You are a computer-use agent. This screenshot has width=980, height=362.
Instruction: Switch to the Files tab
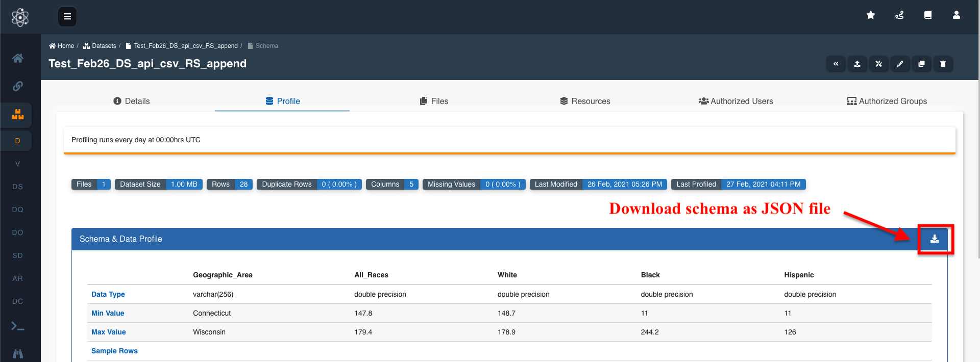pos(434,101)
